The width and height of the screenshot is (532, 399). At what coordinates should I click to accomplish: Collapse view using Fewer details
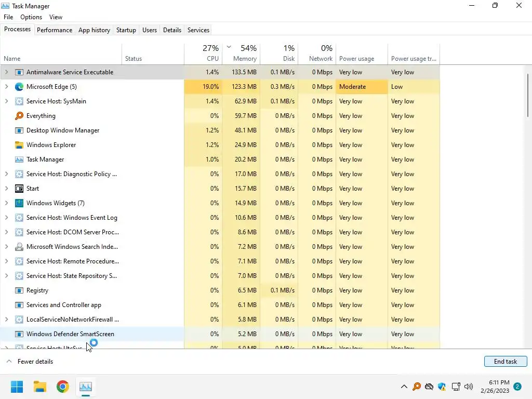[x=30, y=362]
